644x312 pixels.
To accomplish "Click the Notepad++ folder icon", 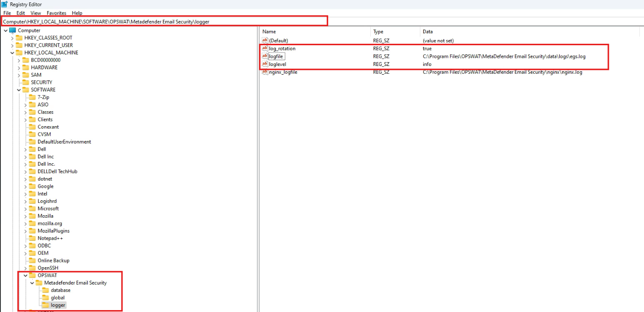I will 33,238.
